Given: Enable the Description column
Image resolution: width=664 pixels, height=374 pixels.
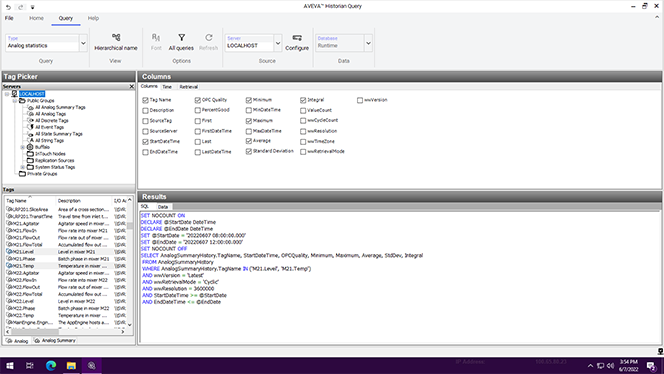Looking at the screenshot, I should click(145, 110).
